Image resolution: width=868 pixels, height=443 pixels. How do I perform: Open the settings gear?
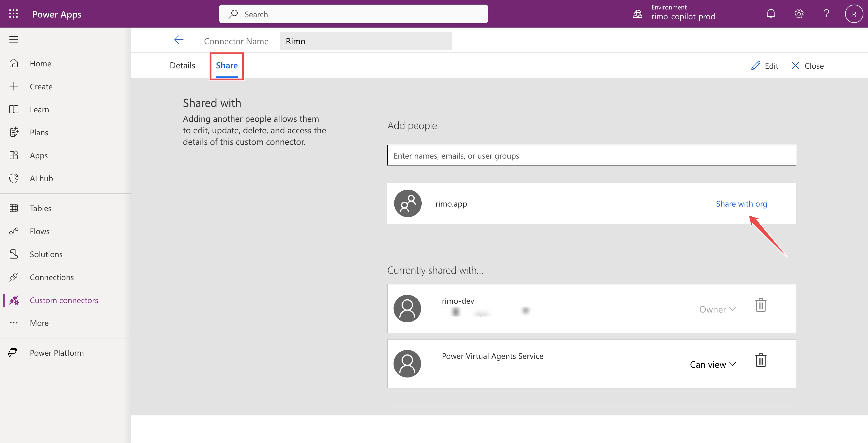click(799, 14)
